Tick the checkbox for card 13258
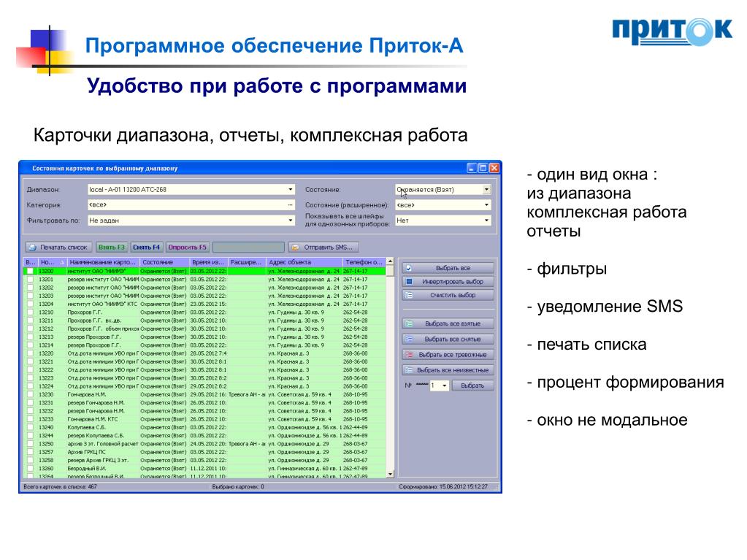Image resolution: width=747 pixels, height=560 pixels. pos(30,460)
